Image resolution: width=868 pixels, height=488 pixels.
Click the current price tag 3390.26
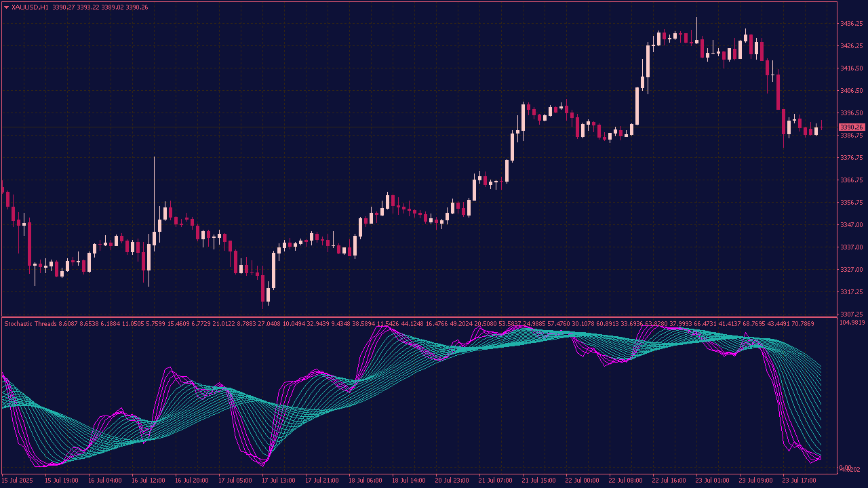click(851, 127)
